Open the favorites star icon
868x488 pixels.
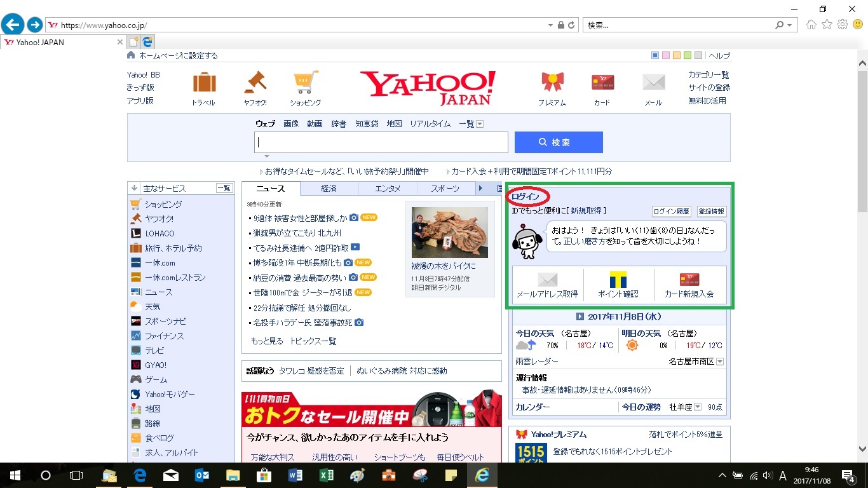(x=827, y=25)
